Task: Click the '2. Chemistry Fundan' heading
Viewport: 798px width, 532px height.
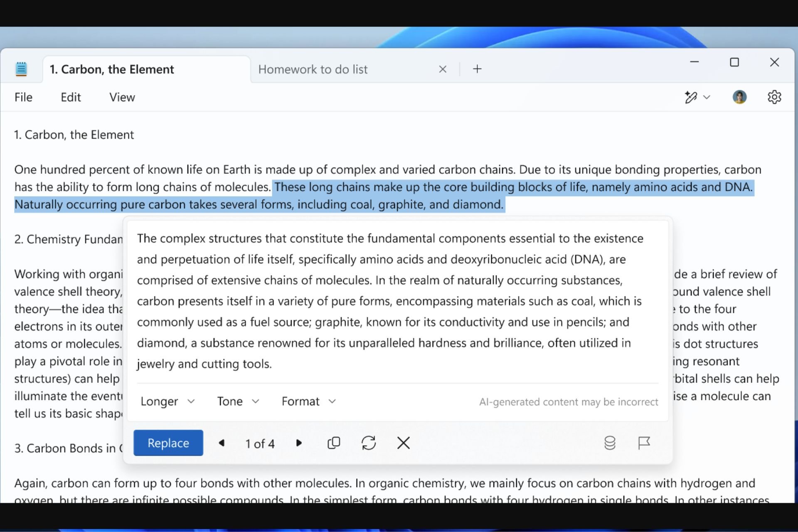Action: click(69, 239)
